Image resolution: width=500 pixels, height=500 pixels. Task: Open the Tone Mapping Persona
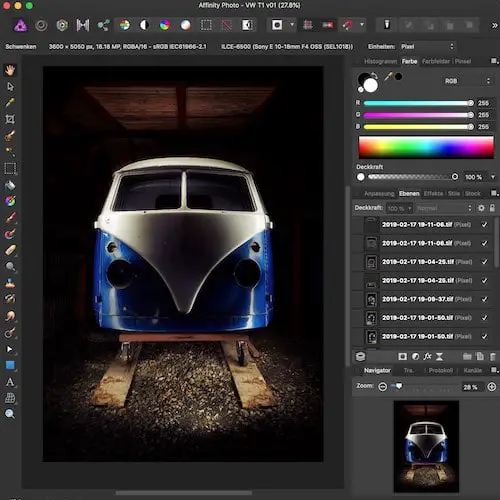click(83, 25)
